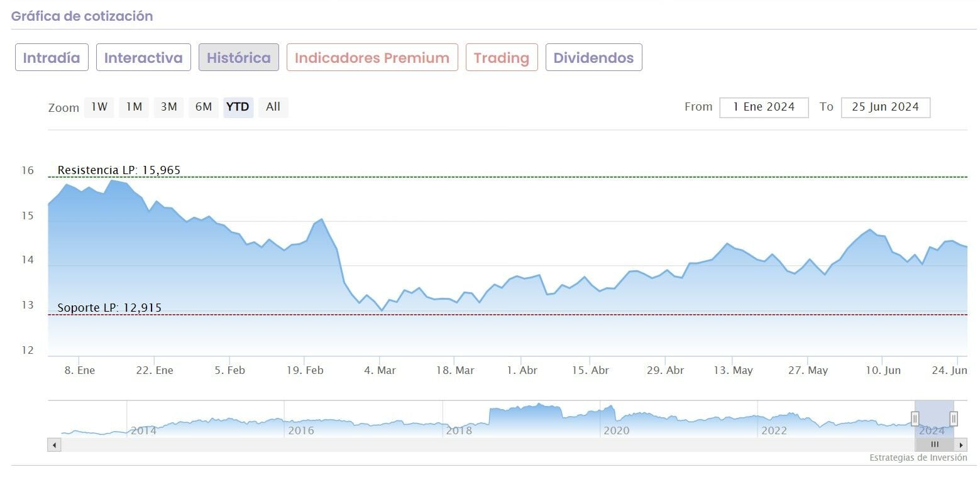Image resolution: width=980 pixels, height=477 pixels.
Task: Click the From date field
Action: point(764,107)
